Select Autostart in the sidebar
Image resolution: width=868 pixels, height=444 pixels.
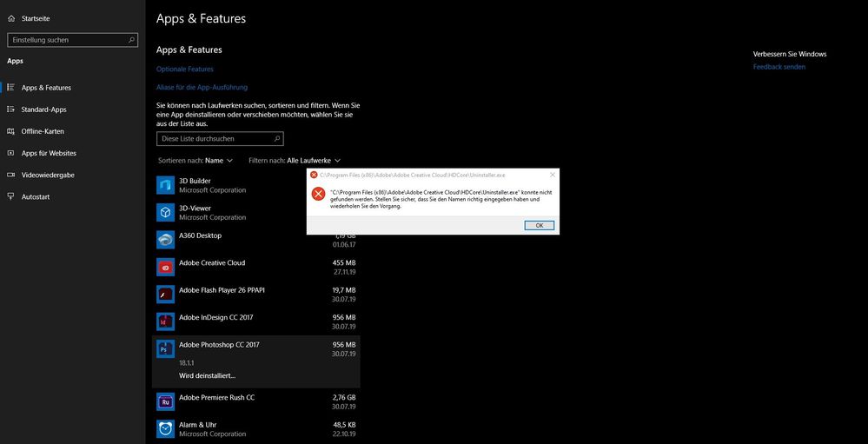72,197
